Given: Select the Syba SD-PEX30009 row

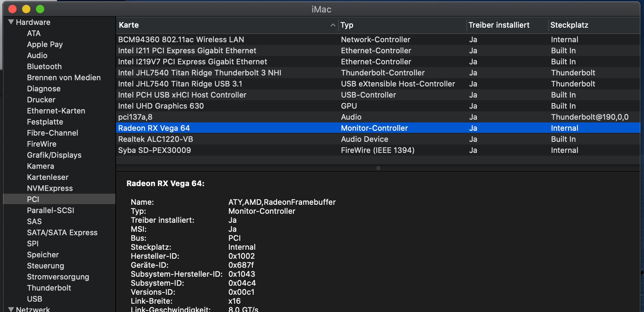Looking at the screenshot, I should pyautogui.click(x=154, y=150).
